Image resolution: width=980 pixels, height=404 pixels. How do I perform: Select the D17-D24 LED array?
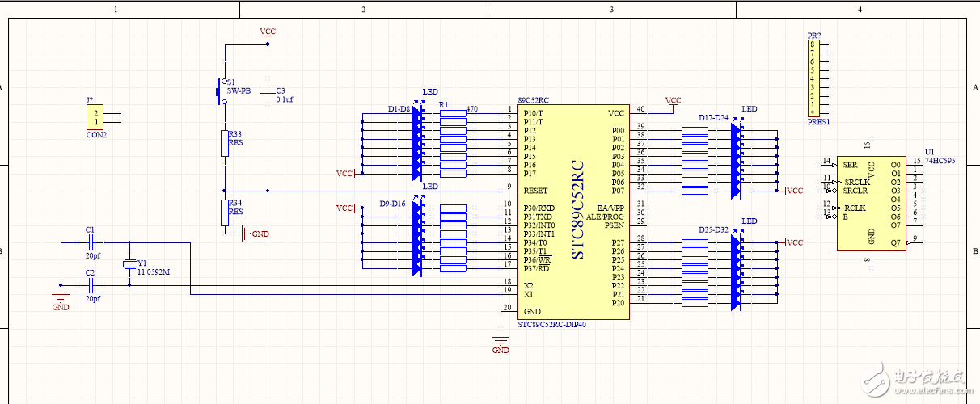(x=736, y=160)
